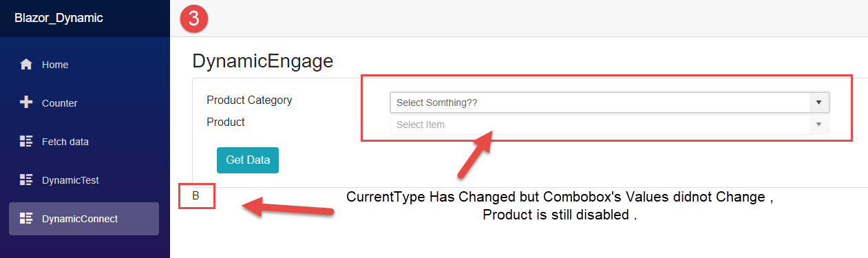Open the Product Category dropdown arrow
Screen dimensions: 868x258
[x=818, y=103]
